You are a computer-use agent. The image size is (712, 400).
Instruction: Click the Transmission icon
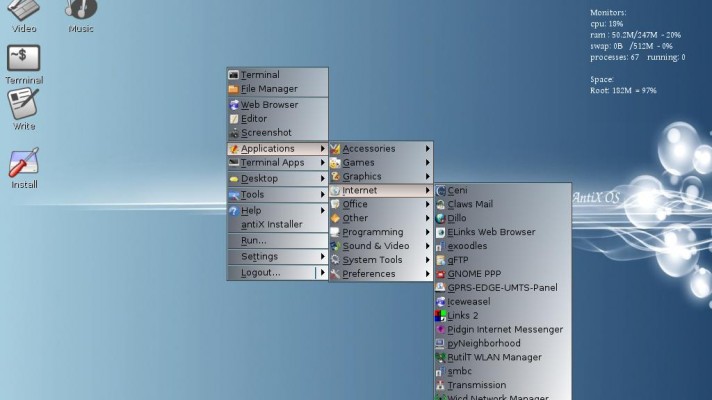click(x=440, y=385)
